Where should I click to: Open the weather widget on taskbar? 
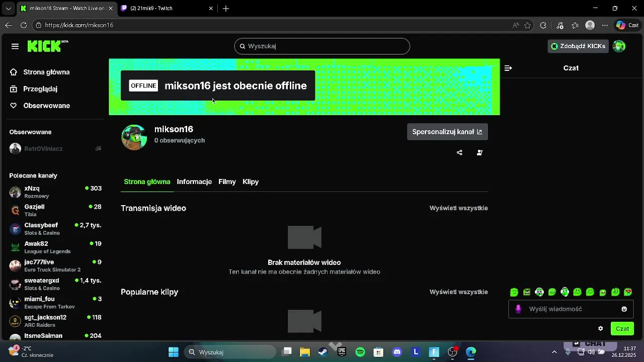(31, 351)
